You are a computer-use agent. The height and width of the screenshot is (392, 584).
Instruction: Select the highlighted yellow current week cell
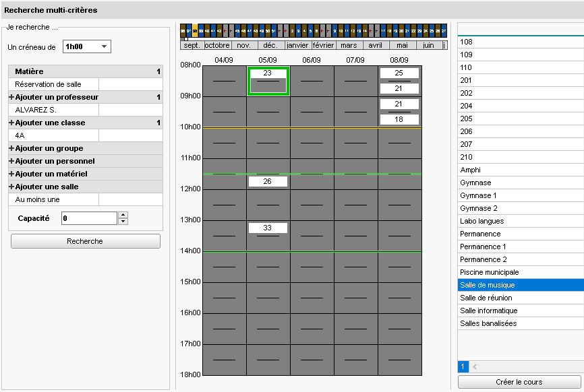195,30
